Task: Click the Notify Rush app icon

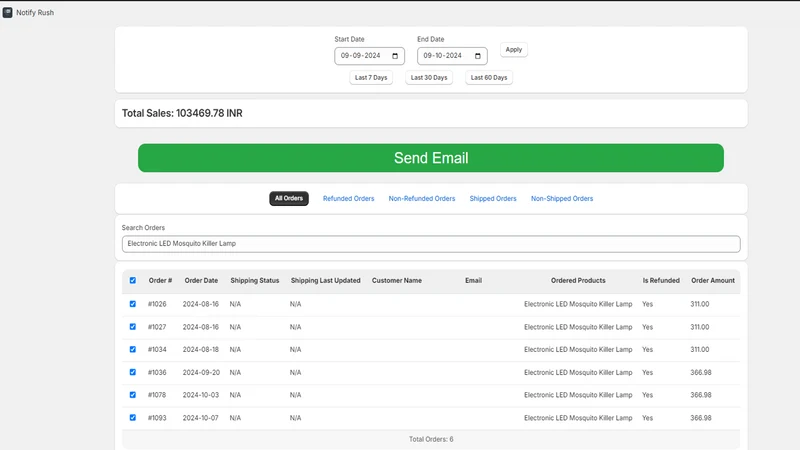Action: [x=7, y=12]
